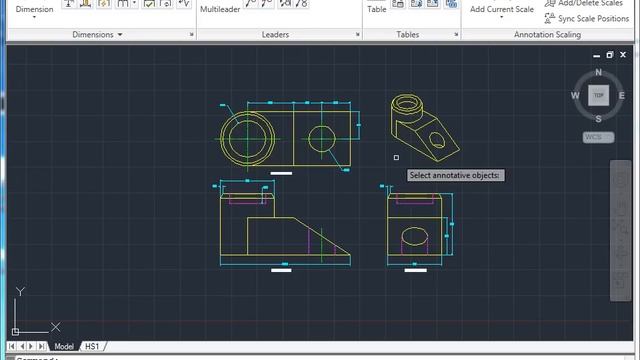Click W on the ViewCube compass
Screen dimensions: 640x360
pos(575,96)
